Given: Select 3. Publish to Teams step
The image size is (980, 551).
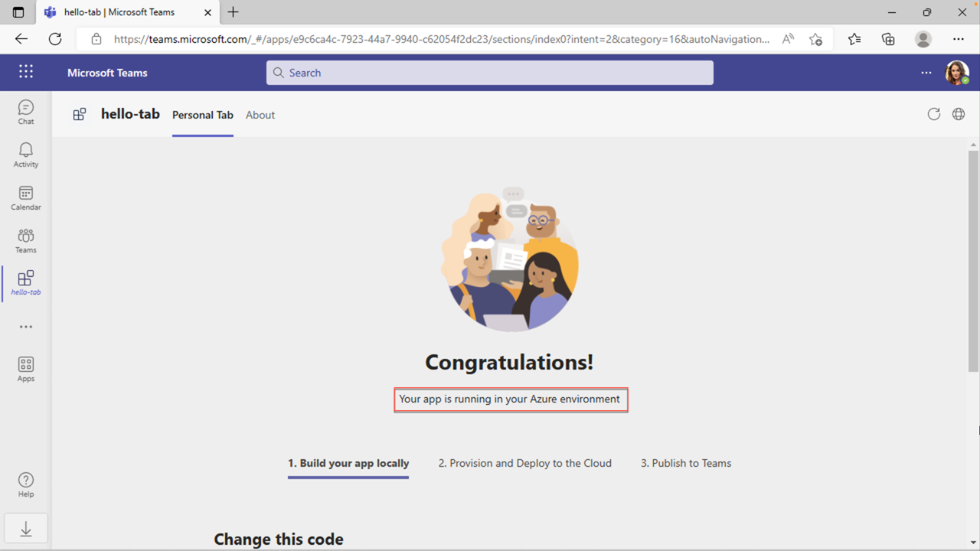Looking at the screenshot, I should pos(686,463).
